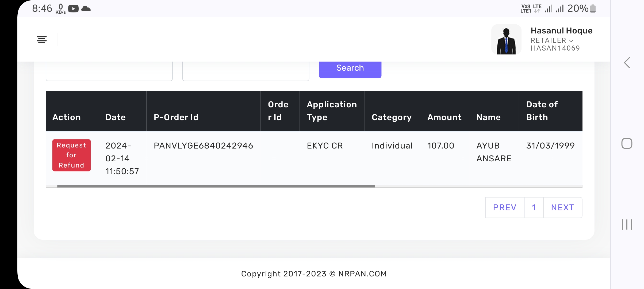The image size is (644, 289).
Task: Click the user profile avatar picture
Action: (506, 40)
